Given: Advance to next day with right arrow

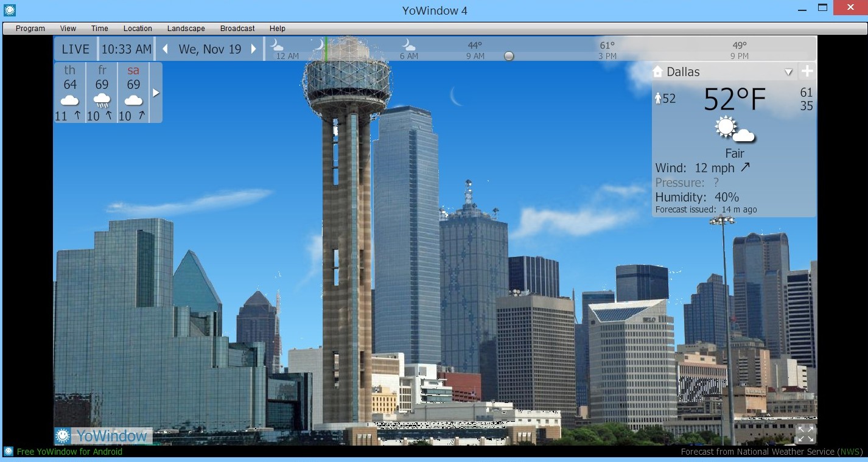Looking at the screenshot, I should click(x=254, y=49).
